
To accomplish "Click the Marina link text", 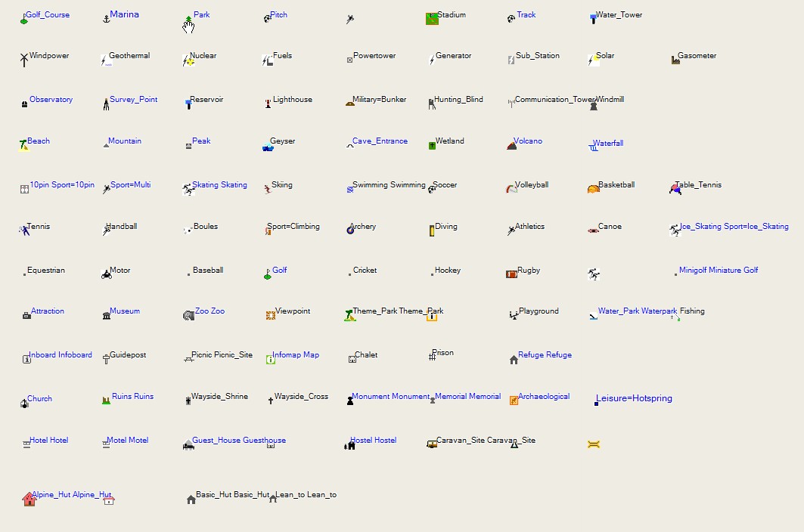I will (124, 14).
